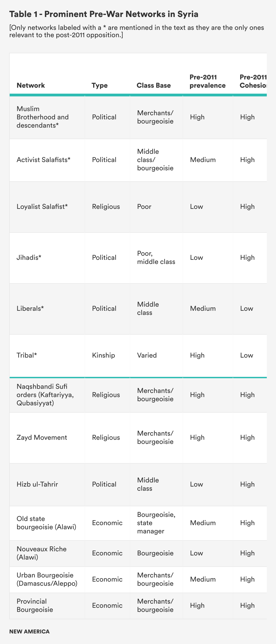The image size is (276, 644).
Task: Select the "Zayd Movement" row name
Action: (42, 437)
